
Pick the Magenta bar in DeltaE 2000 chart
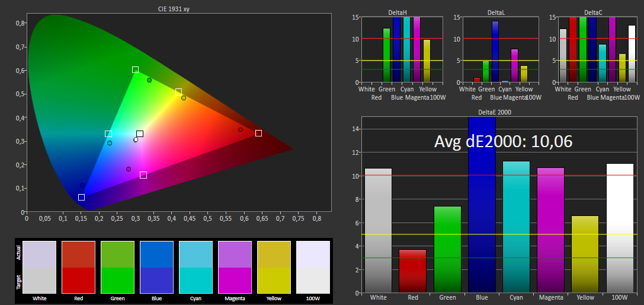point(551,230)
